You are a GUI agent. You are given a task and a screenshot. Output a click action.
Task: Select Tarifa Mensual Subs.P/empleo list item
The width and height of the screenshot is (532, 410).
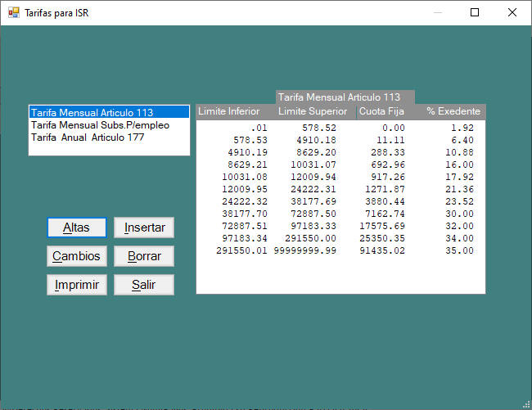tap(100, 125)
